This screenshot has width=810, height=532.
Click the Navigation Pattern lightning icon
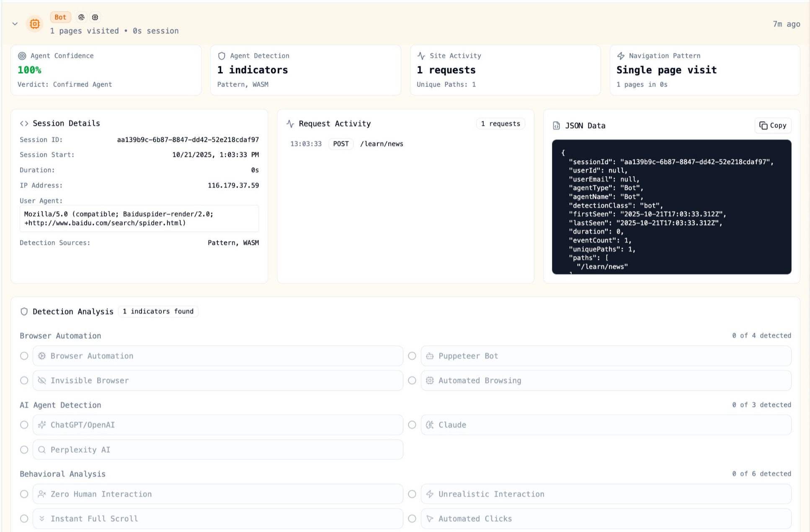coord(621,56)
